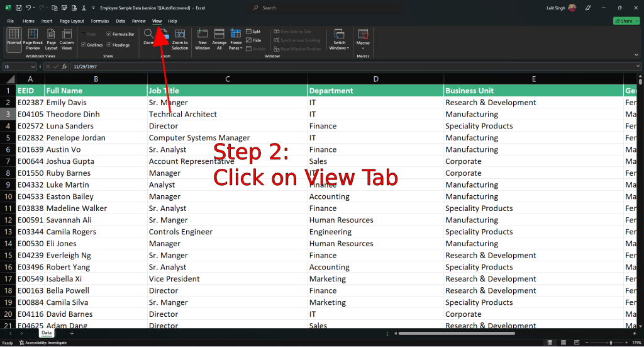The height and width of the screenshot is (347, 644).
Task: Open Custom Views dialog
Action: [67, 40]
